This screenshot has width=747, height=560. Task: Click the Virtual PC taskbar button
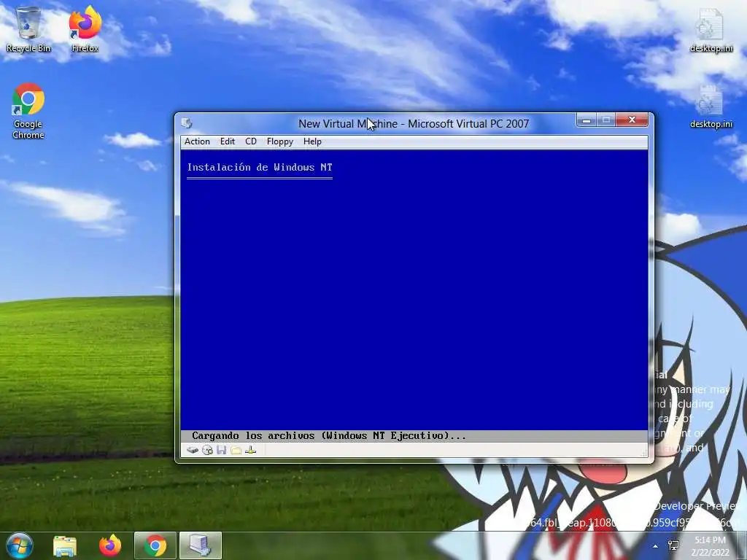[x=200, y=545]
